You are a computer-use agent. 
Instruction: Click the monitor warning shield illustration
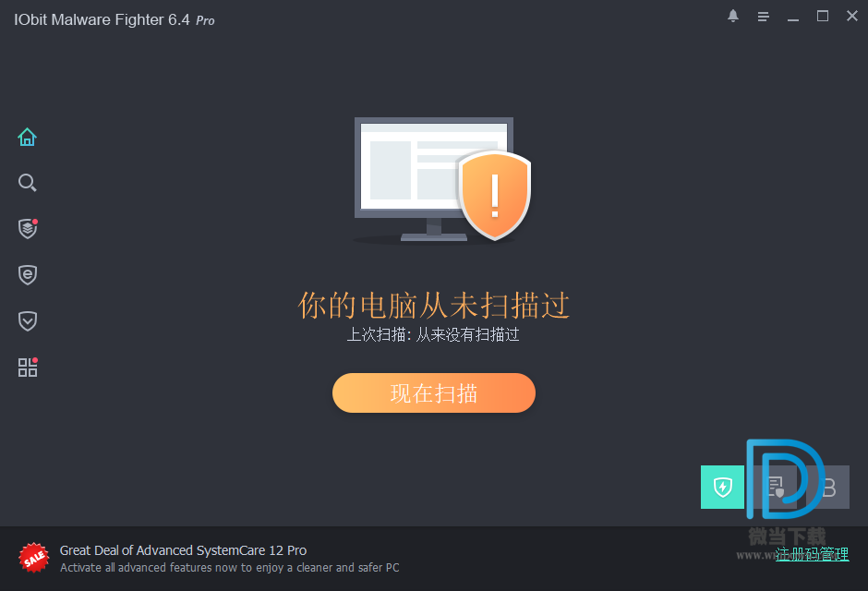click(441, 180)
